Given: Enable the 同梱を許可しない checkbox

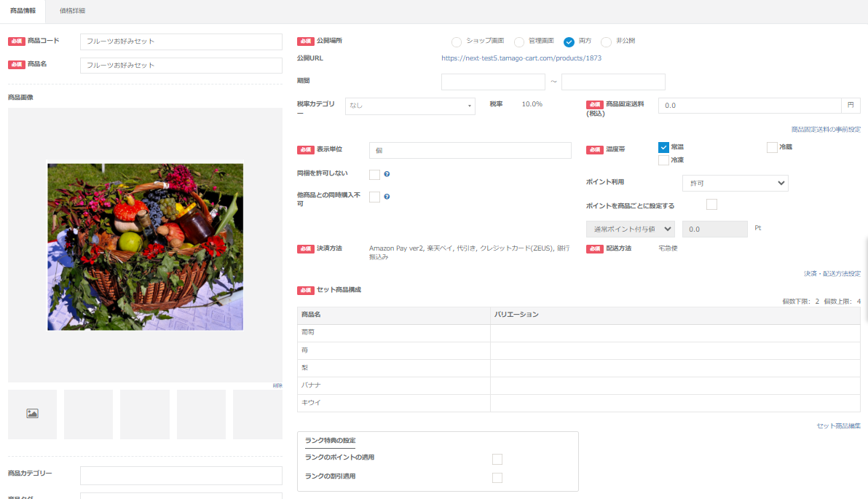Looking at the screenshot, I should click(375, 174).
